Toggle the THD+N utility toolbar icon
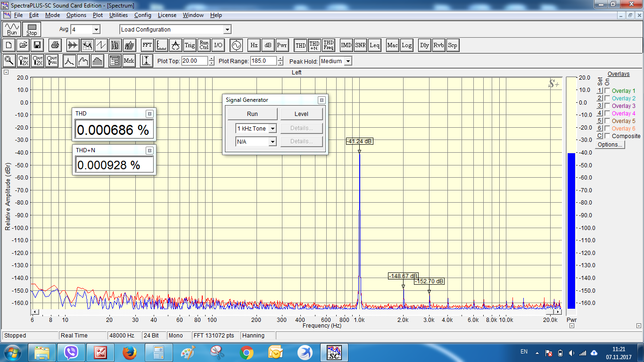The image size is (644, 362). point(314,46)
